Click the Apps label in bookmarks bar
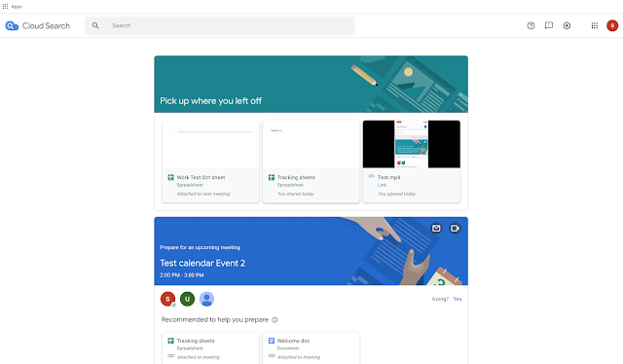This screenshot has width=623, height=364. point(17,7)
